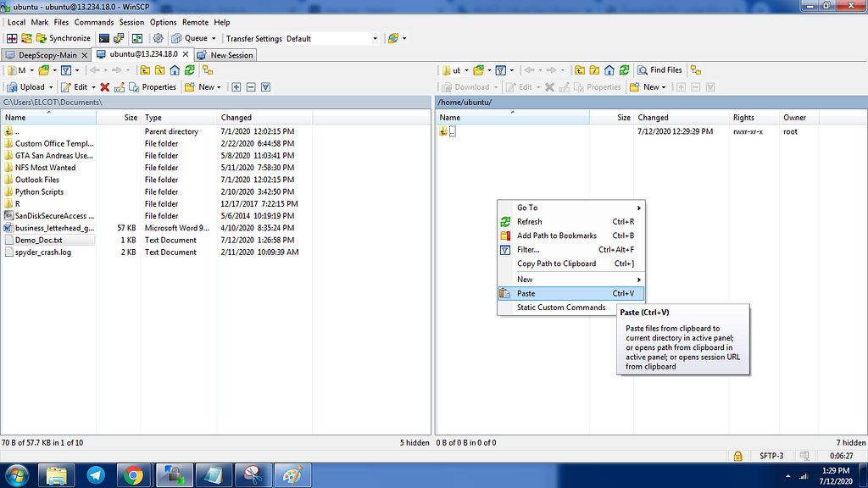Close the ubuntu@13.234.18.0 session tab
The image size is (868, 488).
click(186, 54)
